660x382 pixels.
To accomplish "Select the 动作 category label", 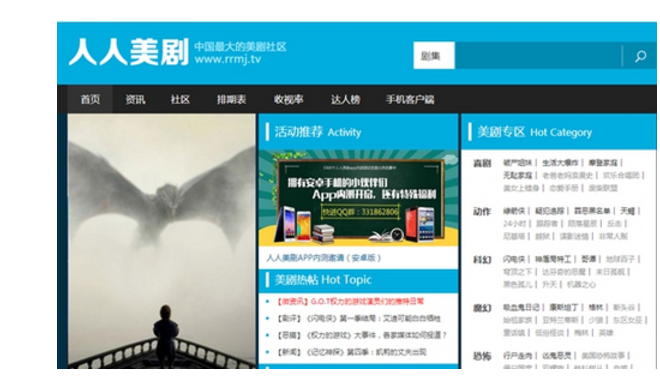I will pos(482,211).
